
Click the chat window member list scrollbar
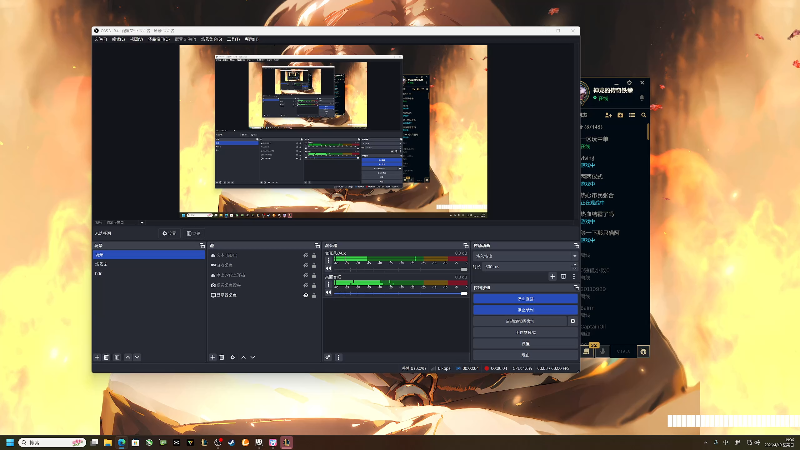[x=648, y=131]
